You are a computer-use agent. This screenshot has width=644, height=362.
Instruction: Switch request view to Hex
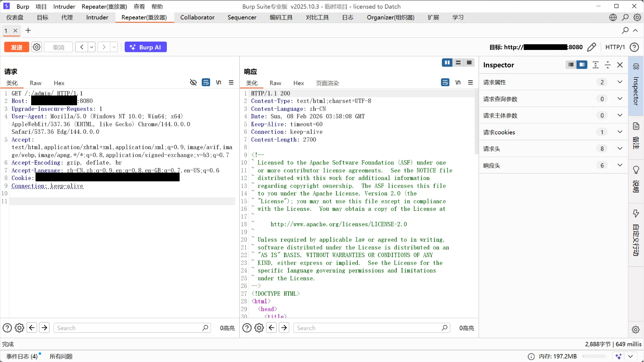59,83
